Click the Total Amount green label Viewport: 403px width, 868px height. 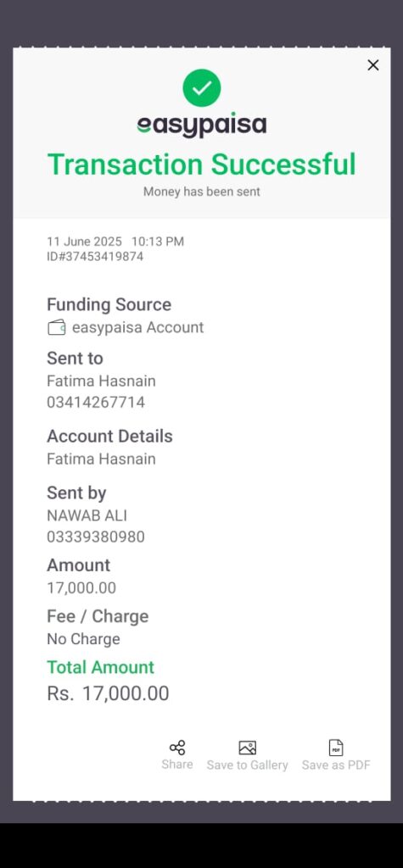point(100,667)
